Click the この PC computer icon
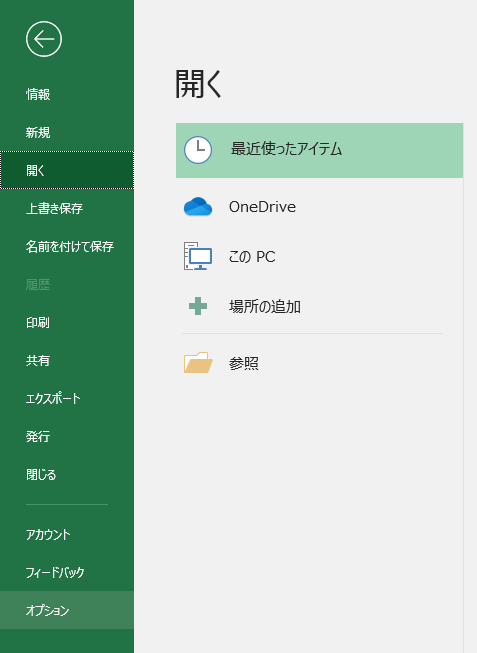Screen dimensions: 477x653 click(198, 256)
